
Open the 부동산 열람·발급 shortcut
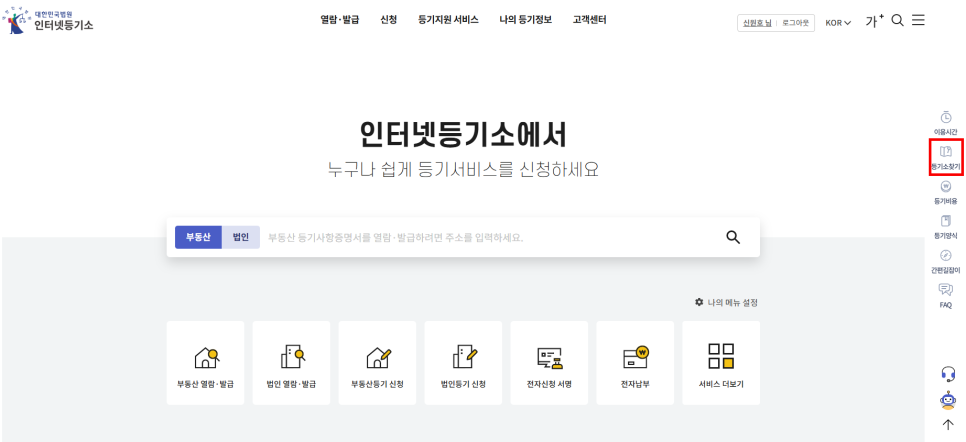(x=205, y=363)
